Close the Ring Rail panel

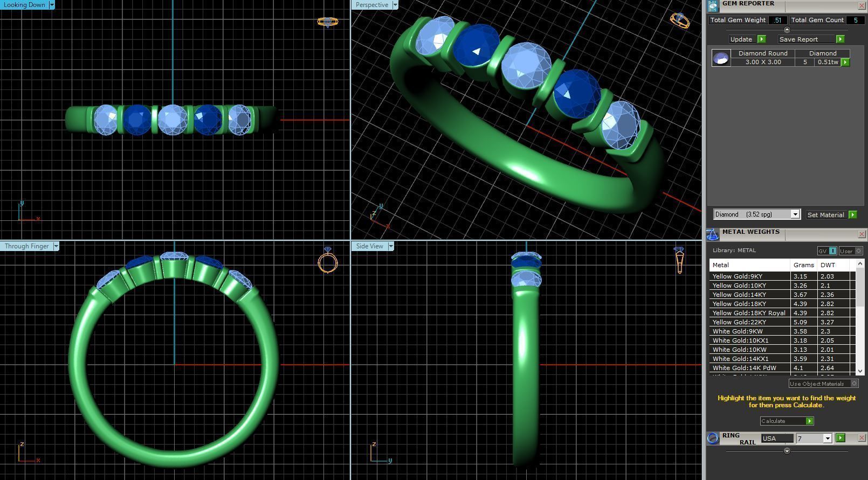click(x=862, y=437)
